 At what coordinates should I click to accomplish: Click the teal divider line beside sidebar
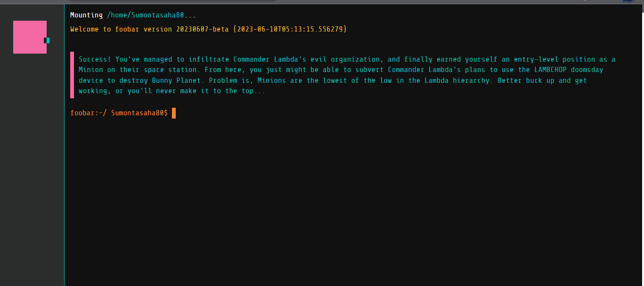coord(64,145)
